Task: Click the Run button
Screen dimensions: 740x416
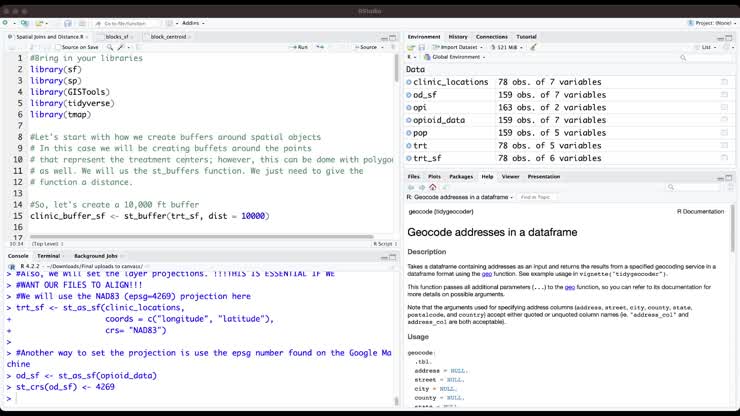Action: tap(298, 47)
